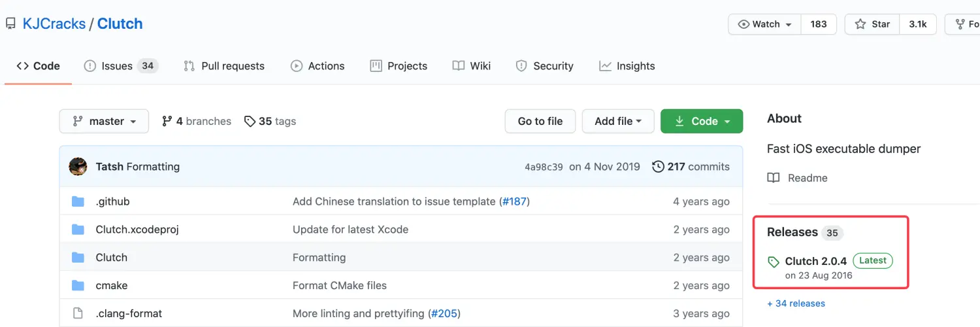Expand the Watch notifications dropdown
Image resolution: width=980 pixels, height=327 pixels.
click(x=764, y=24)
